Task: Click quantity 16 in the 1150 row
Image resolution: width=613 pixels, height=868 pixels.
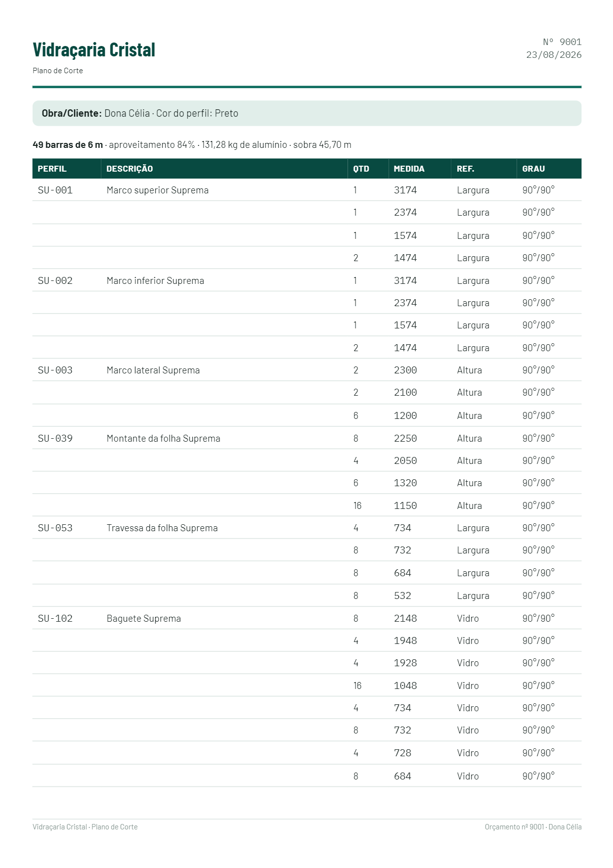Action: coord(357,505)
